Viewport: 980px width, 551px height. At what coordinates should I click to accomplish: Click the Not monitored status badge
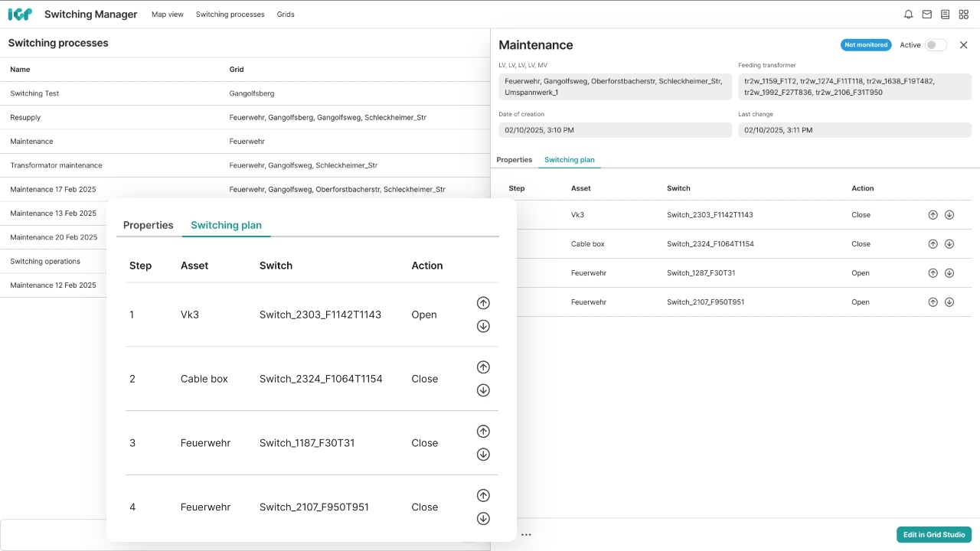(x=866, y=44)
